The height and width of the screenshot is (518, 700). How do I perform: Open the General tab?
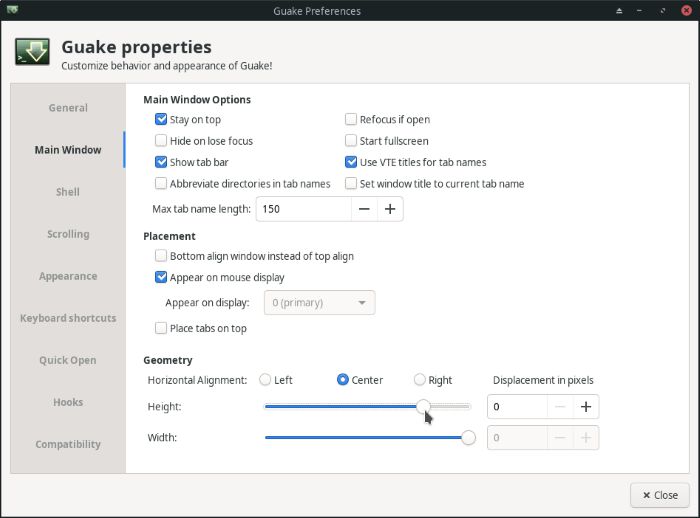point(68,108)
